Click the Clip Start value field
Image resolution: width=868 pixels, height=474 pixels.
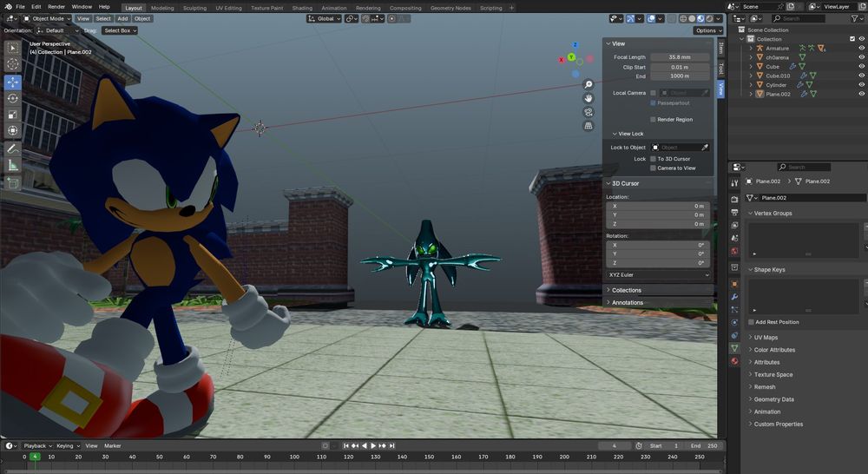click(680, 67)
